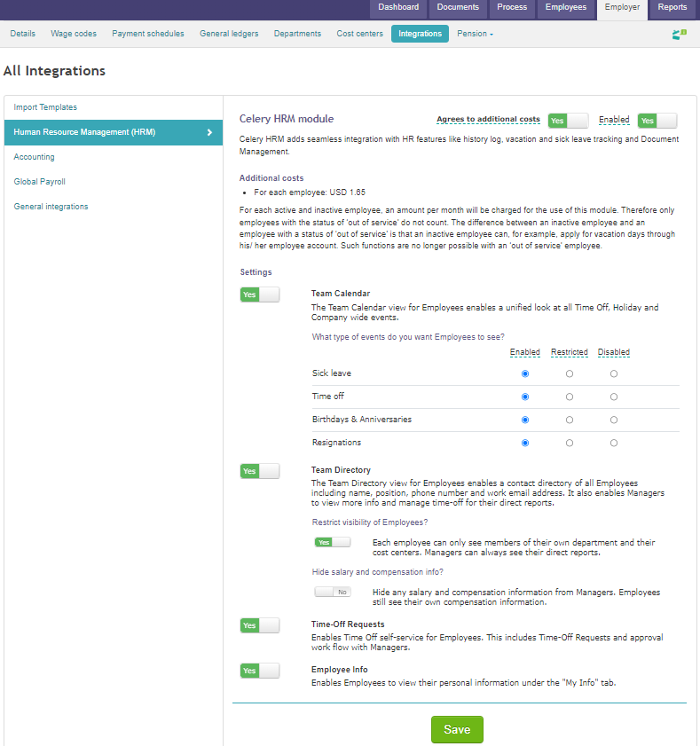Click the Enabled label beside module toggle
This screenshot has width=700, height=746.
tap(614, 120)
